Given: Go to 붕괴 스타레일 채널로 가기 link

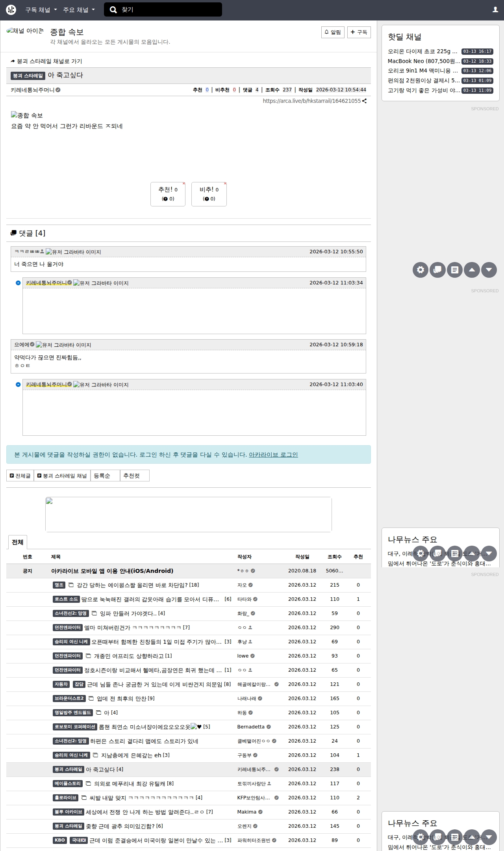Looking at the screenshot, I should tap(46, 61).
